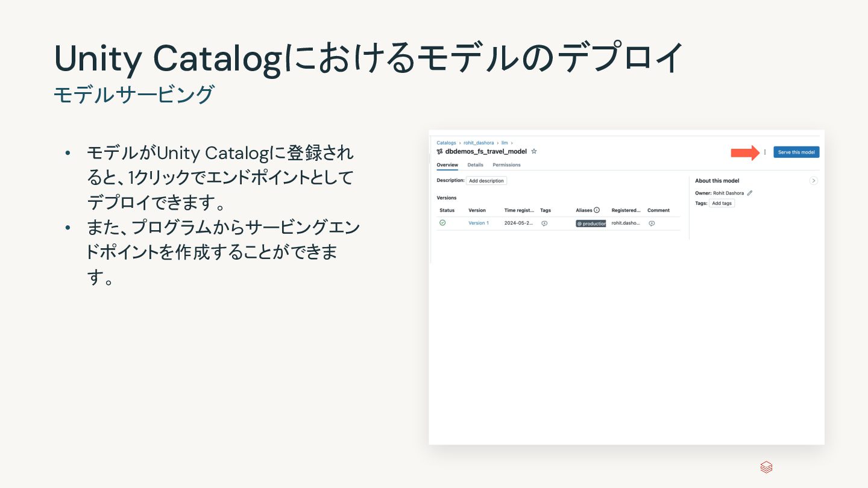Switch to the Overview tab
The height and width of the screenshot is (488, 868).
(x=447, y=165)
